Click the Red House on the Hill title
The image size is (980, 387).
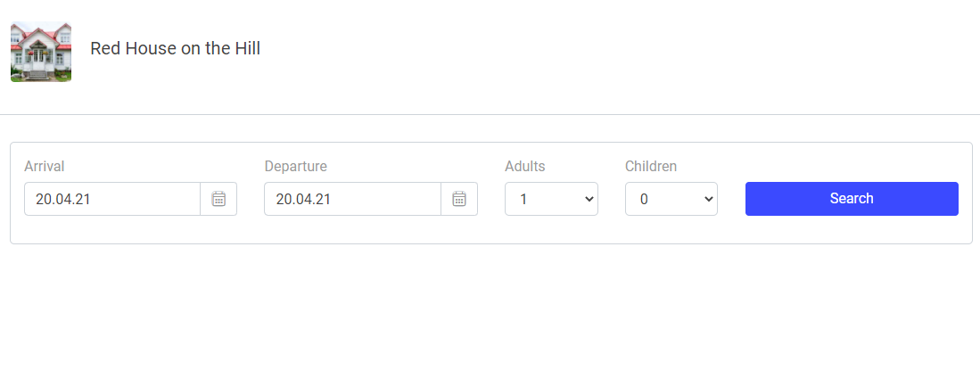pos(175,48)
